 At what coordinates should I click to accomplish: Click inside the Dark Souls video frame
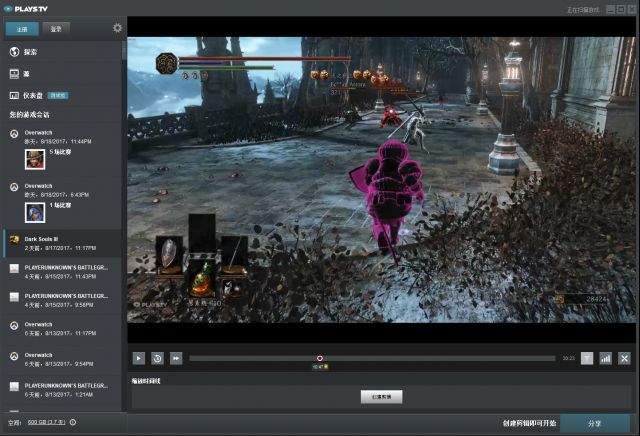coord(381,180)
